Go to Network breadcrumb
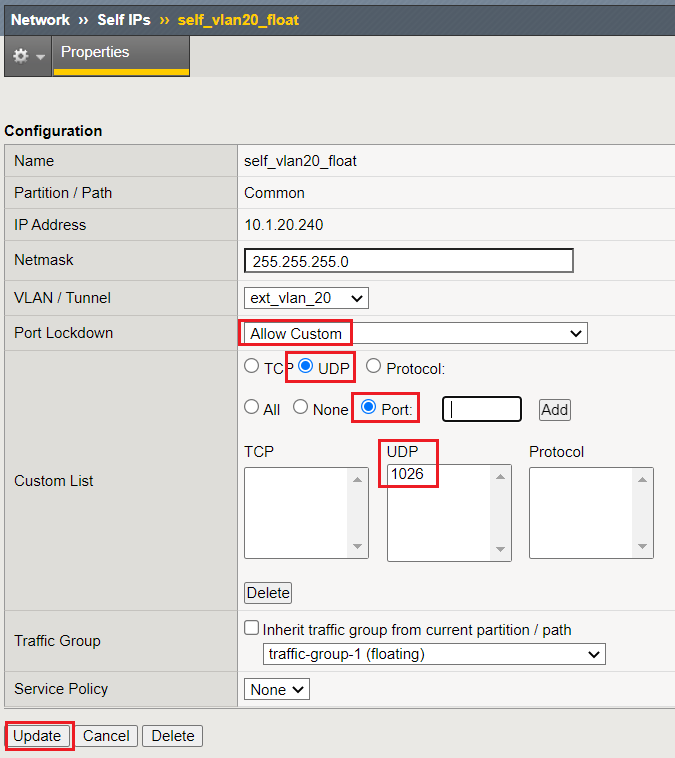Image resolution: width=675 pixels, height=758 pixels. click(40, 20)
